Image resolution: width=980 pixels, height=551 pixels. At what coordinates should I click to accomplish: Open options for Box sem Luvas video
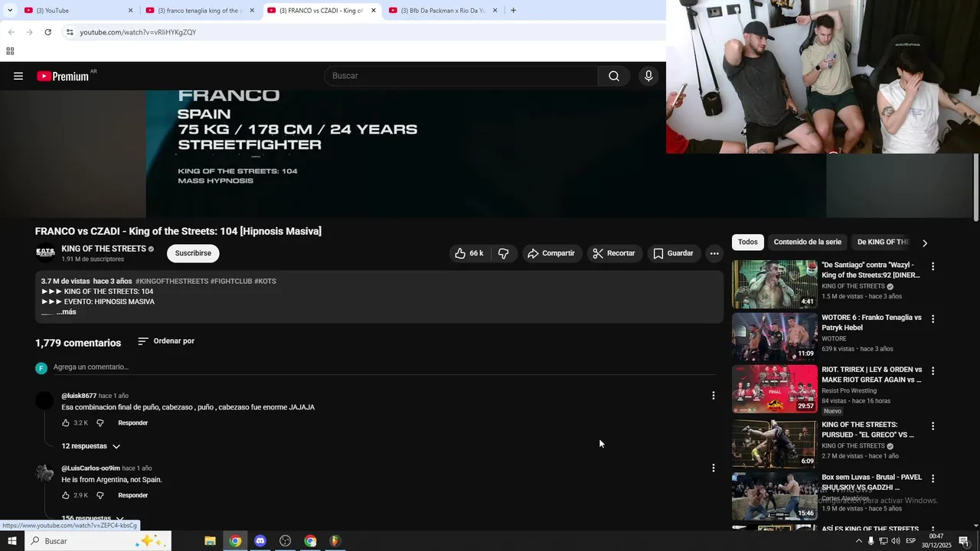pyautogui.click(x=933, y=478)
